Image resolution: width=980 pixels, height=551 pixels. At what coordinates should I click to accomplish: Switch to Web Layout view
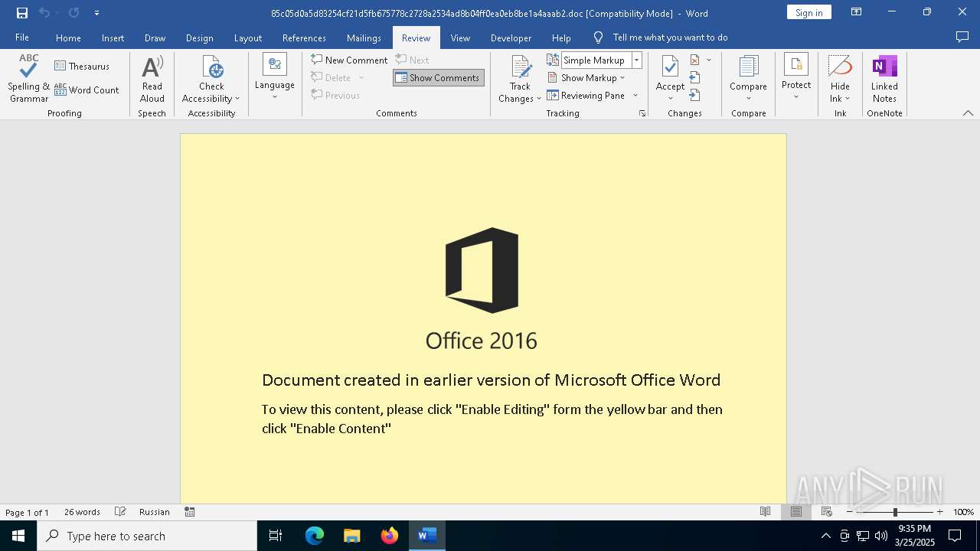tap(827, 512)
